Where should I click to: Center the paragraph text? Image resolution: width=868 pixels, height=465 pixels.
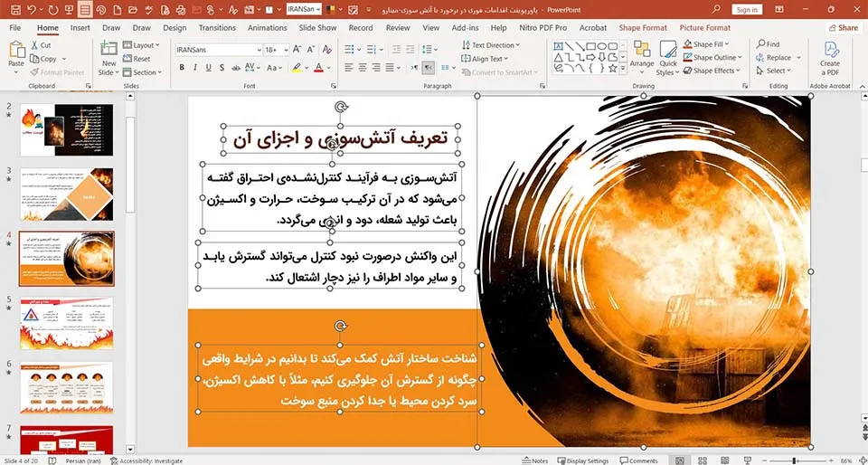click(363, 68)
